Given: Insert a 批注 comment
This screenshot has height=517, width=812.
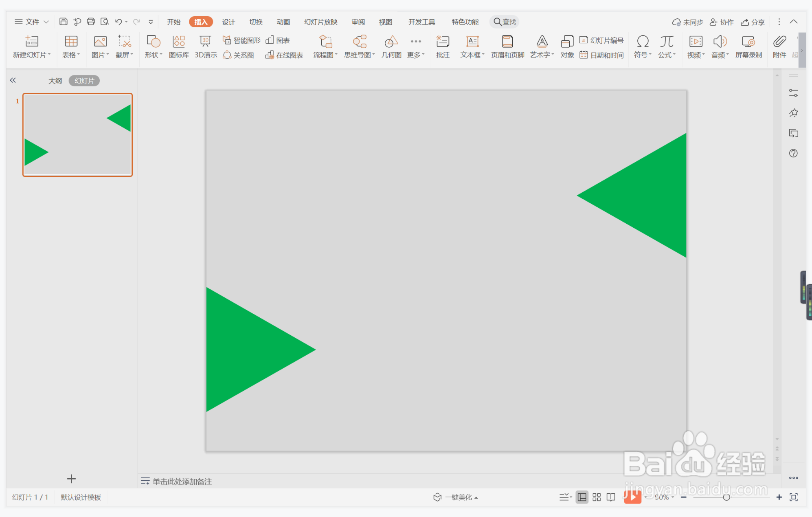Looking at the screenshot, I should pos(443,47).
